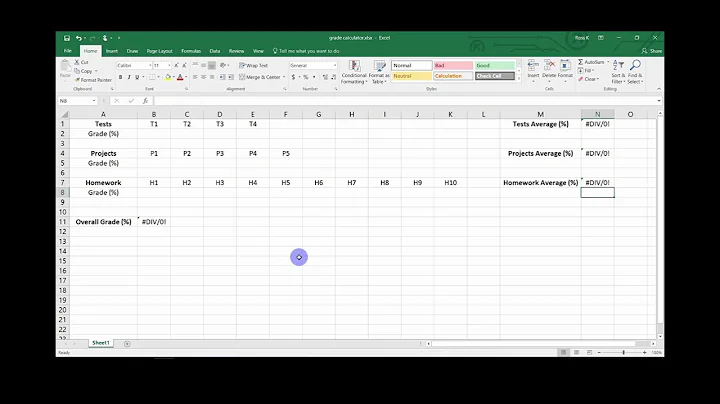
Task: Apply the Check Cell style
Action: [495, 76]
